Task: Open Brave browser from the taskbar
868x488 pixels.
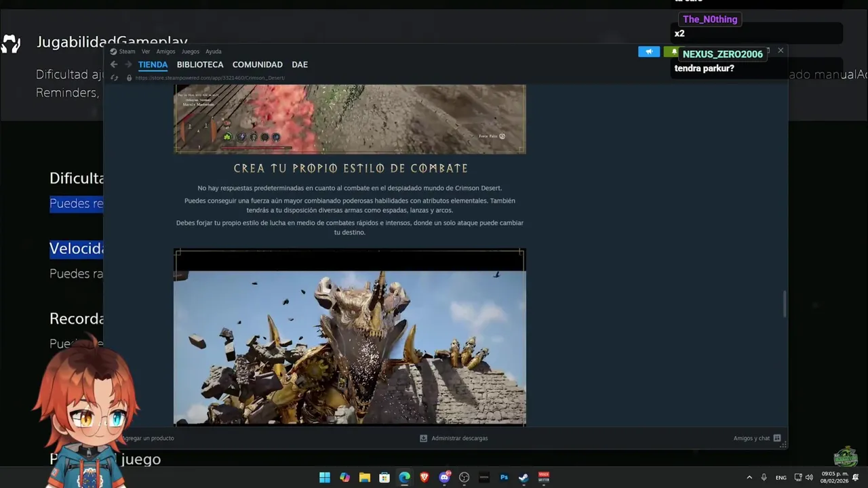Action: [425, 477]
